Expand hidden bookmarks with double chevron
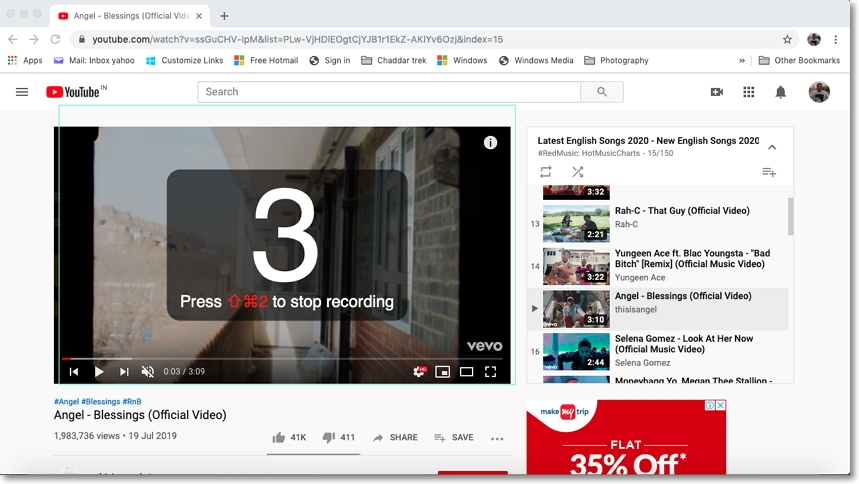 pos(742,60)
